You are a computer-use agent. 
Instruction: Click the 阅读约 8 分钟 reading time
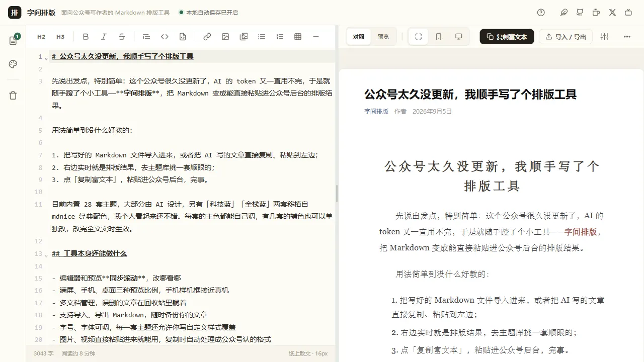[78, 353]
